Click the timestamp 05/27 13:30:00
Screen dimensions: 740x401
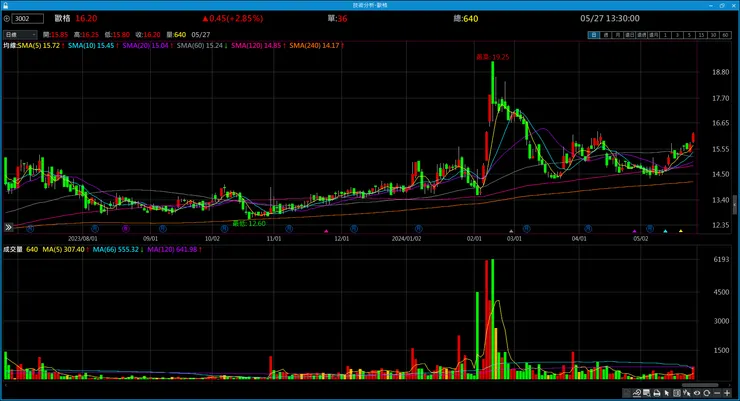(610, 18)
